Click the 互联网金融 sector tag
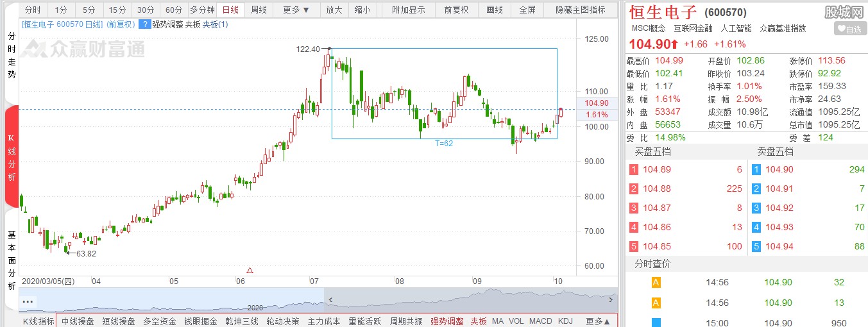Screen dimensions: 868x327 (x=694, y=28)
